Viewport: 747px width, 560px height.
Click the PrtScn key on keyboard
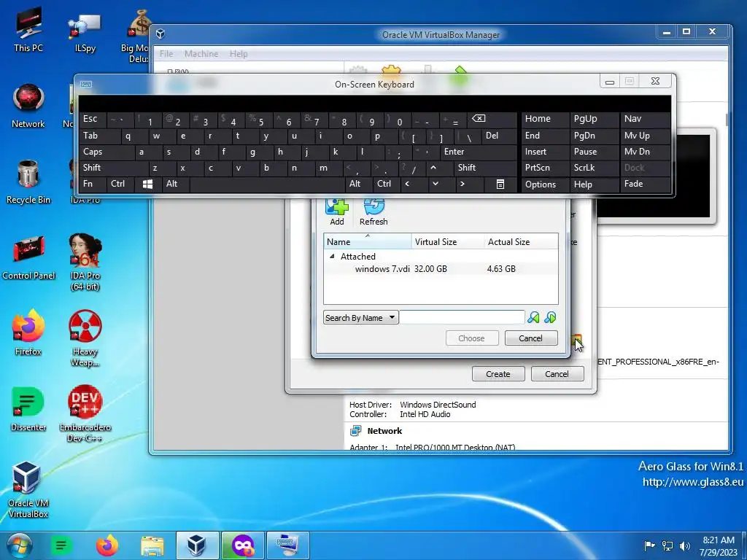coord(546,168)
